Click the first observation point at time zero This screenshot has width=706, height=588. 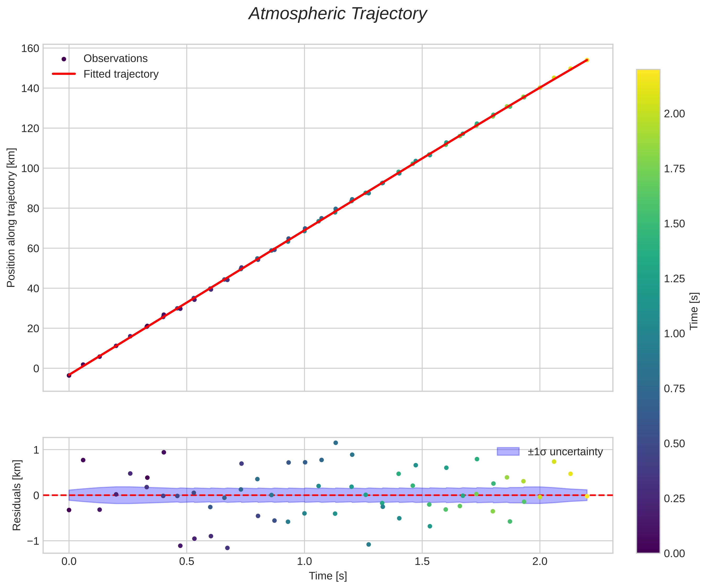click(x=69, y=375)
